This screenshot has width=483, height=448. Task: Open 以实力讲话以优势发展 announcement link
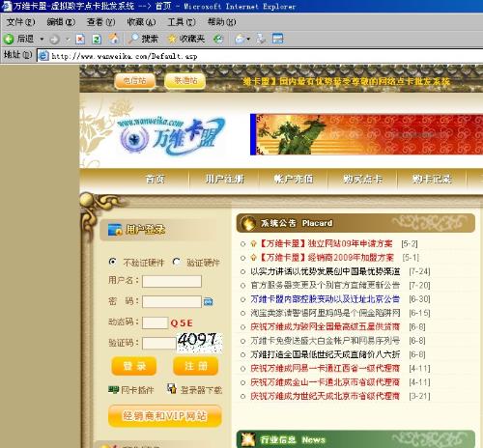click(326, 271)
